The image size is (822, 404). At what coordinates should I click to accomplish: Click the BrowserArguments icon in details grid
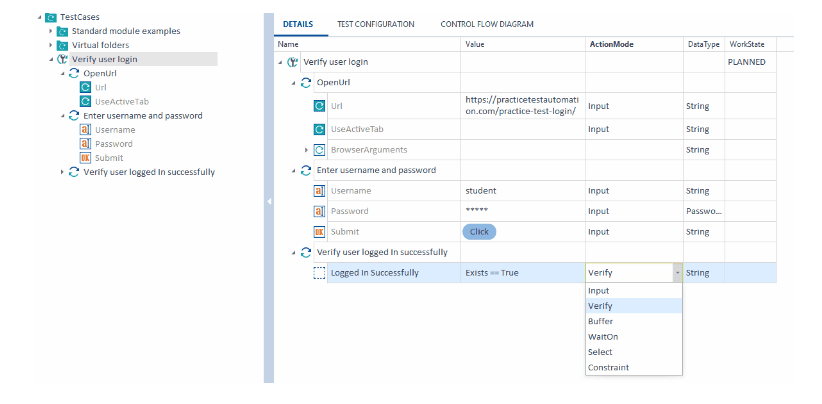point(319,150)
